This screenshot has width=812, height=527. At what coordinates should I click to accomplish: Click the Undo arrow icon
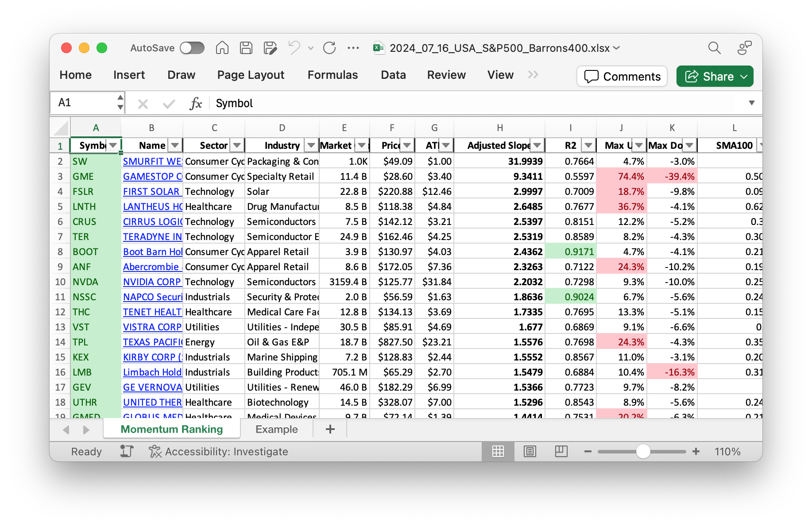click(x=294, y=48)
